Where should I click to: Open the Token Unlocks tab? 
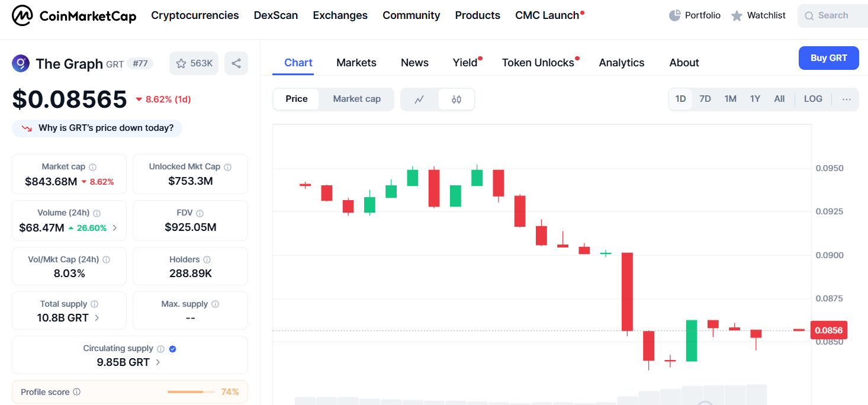[x=538, y=63]
